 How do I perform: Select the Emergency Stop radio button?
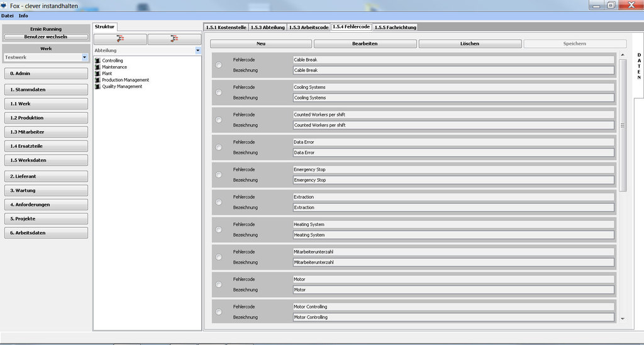218,174
